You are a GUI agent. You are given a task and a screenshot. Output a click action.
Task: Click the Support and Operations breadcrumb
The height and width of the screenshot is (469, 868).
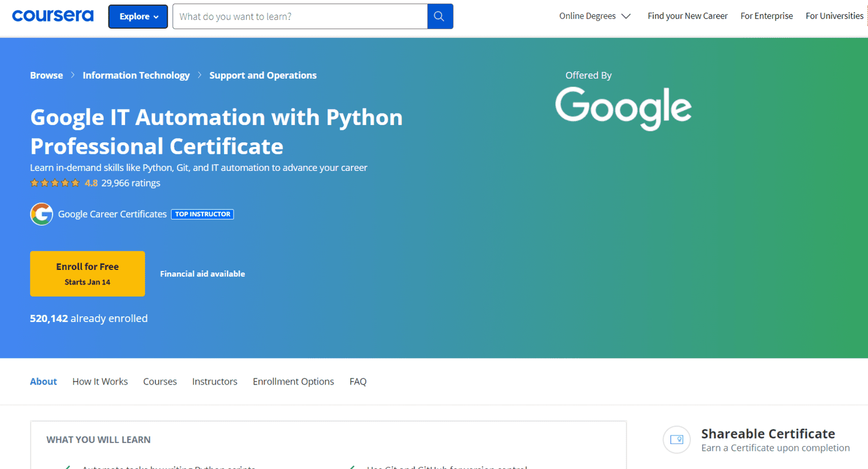263,75
